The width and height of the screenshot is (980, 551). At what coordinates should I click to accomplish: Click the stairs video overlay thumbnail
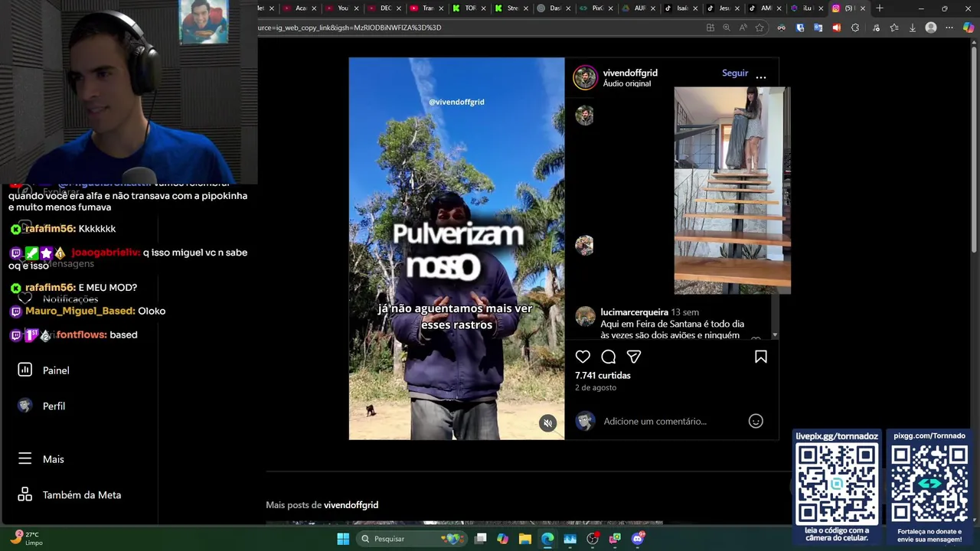[x=732, y=191]
